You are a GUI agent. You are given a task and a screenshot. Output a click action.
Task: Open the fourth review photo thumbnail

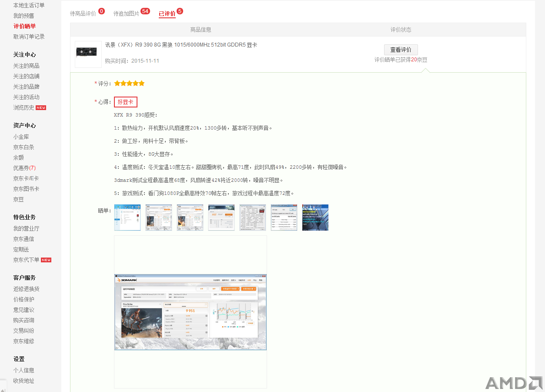click(x=221, y=218)
